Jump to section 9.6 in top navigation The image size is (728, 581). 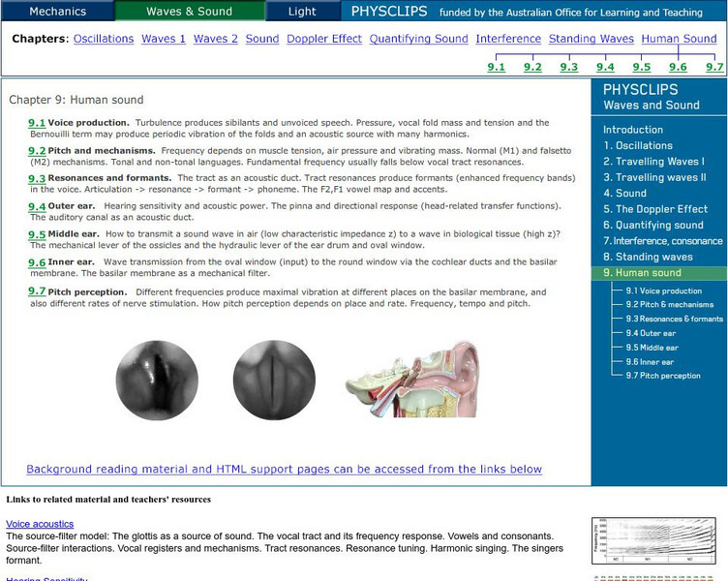pos(678,67)
